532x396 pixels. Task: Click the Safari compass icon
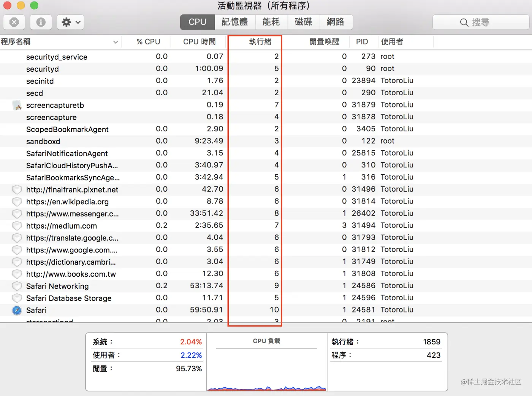17,310
